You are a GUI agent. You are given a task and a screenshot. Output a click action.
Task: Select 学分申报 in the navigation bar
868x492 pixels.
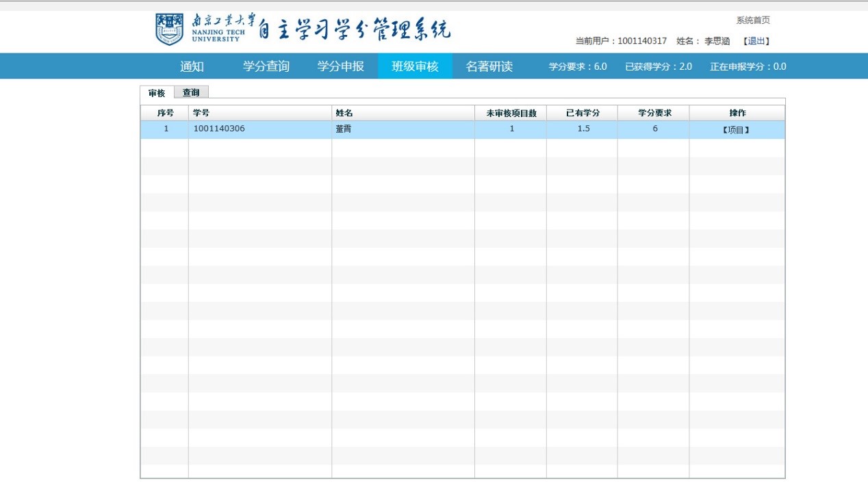click(x=340, y=66)
